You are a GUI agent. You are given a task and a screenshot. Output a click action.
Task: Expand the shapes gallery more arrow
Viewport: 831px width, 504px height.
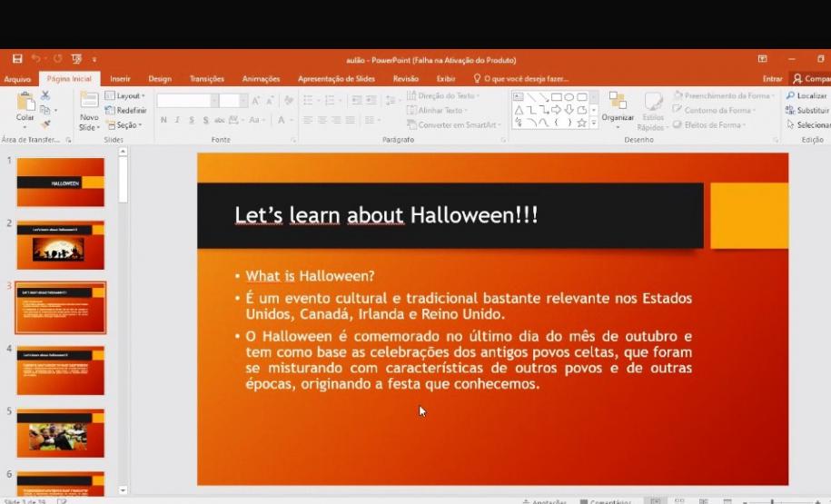tap(594, 124)
